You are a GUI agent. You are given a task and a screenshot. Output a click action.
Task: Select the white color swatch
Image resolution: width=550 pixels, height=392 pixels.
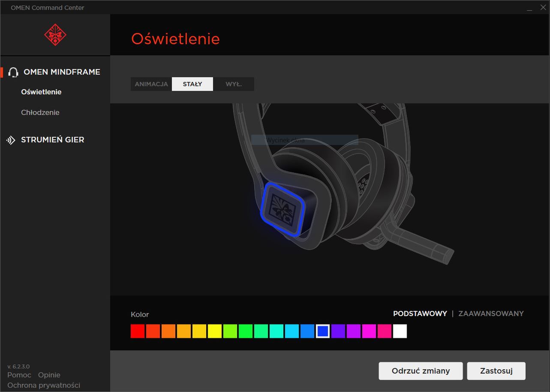400,331
